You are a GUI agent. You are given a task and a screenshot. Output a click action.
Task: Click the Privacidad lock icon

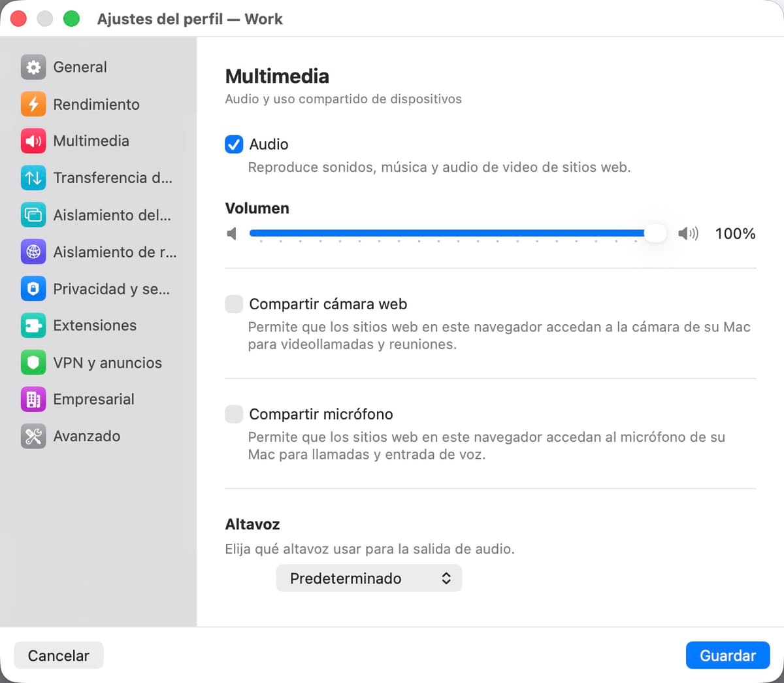click(33, 288)
